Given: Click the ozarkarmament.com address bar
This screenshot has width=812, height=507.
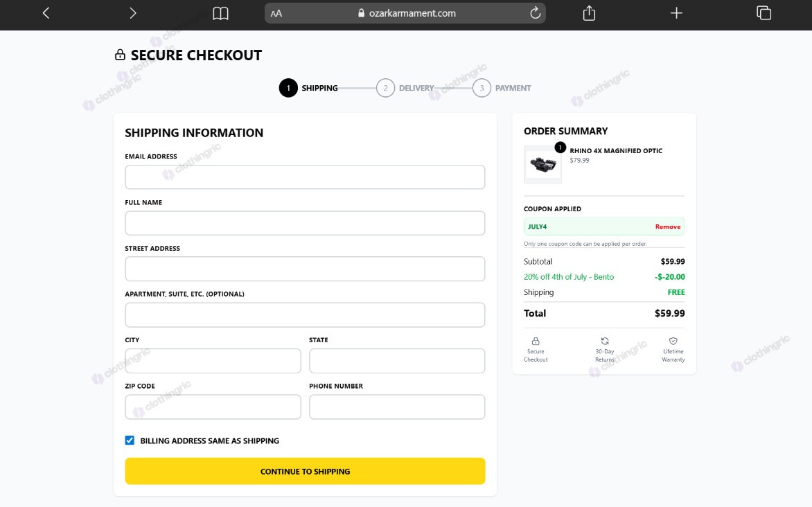Looking at the screenshot, I should tap(405, 13).
